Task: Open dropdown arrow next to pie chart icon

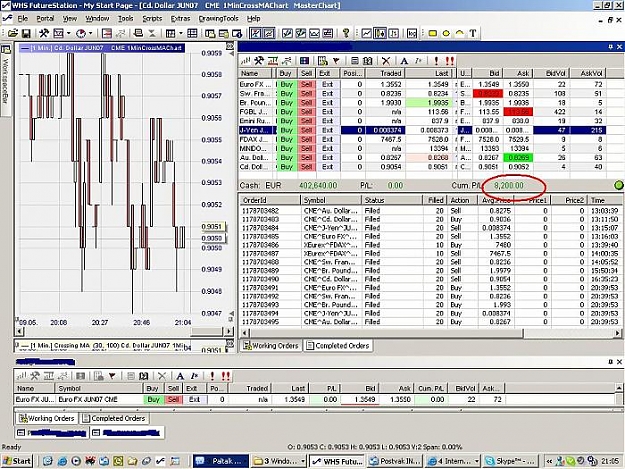Action: (90, 33)
